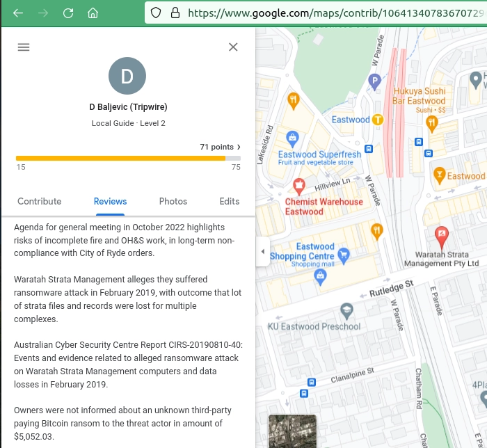Viewport: 487px width, 448px height.
Task: Click the Waratah Strata Management red pin
Action: (x=442, y=237)
